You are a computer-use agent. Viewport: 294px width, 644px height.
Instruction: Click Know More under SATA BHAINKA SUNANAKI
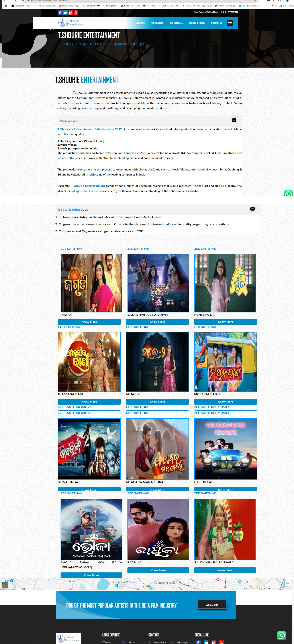click(x=157, y=322)
